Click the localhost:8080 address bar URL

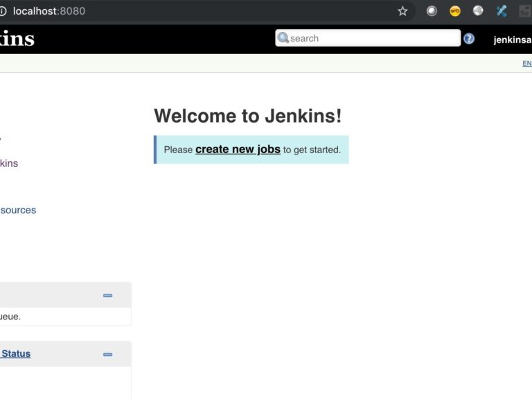pos(48,11)
